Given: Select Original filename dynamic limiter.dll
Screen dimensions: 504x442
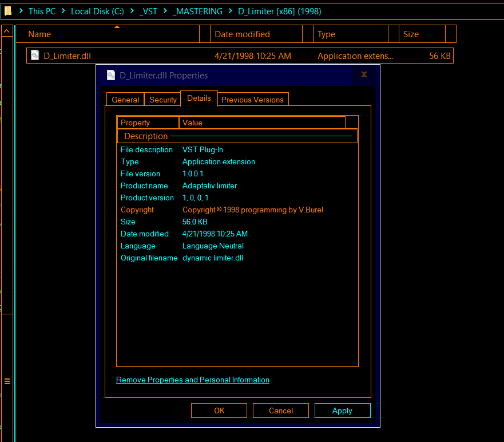Looking at the screenshot, I should point(213,258).
